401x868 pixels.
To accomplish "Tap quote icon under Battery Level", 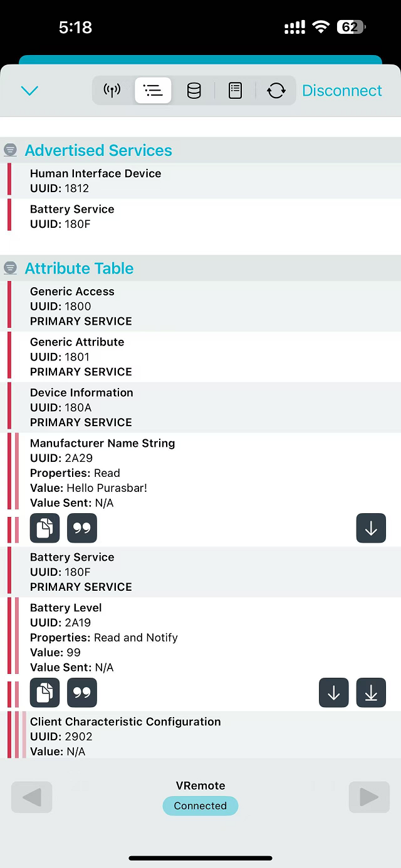I will [82, 693].
